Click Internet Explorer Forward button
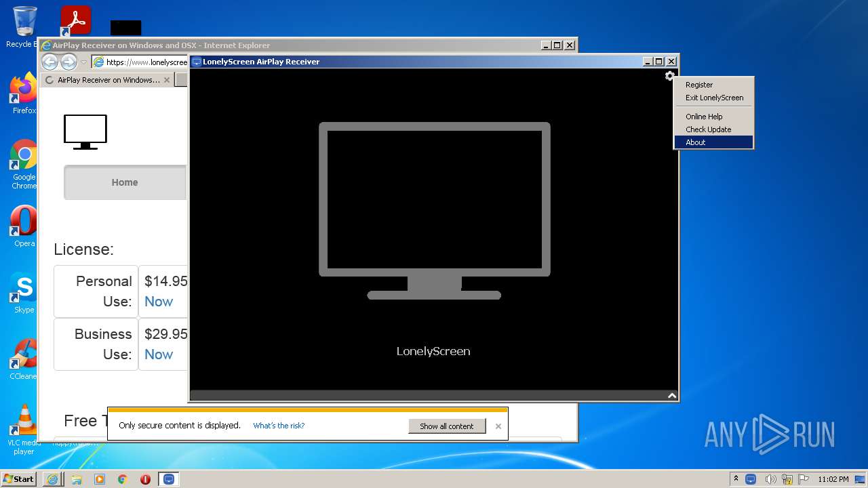The image size is (868, 488). (68, 62)
